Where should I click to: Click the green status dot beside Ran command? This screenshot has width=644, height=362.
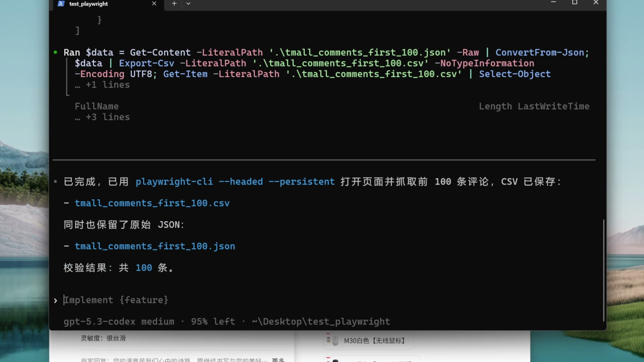(56, 52)
